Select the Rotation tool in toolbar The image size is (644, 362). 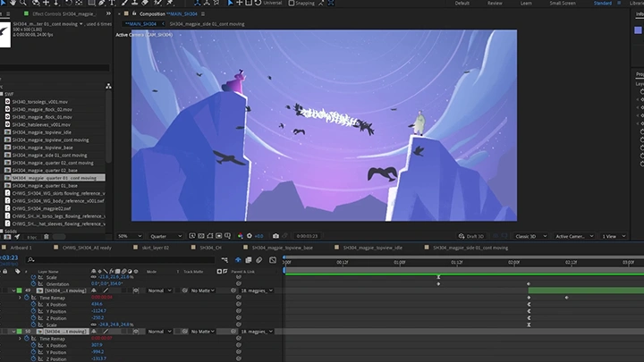pyautogui.click(x=68, y=3)
